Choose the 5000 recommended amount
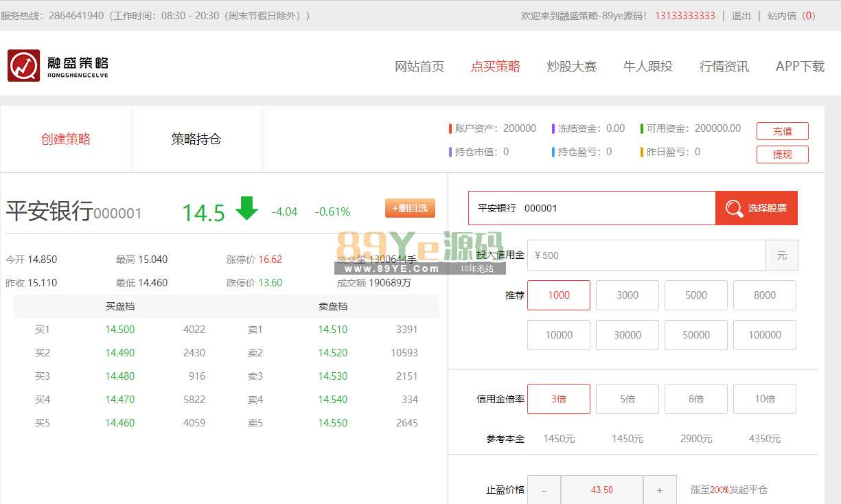Screen dimensions: 841x504 click(696, 295)
